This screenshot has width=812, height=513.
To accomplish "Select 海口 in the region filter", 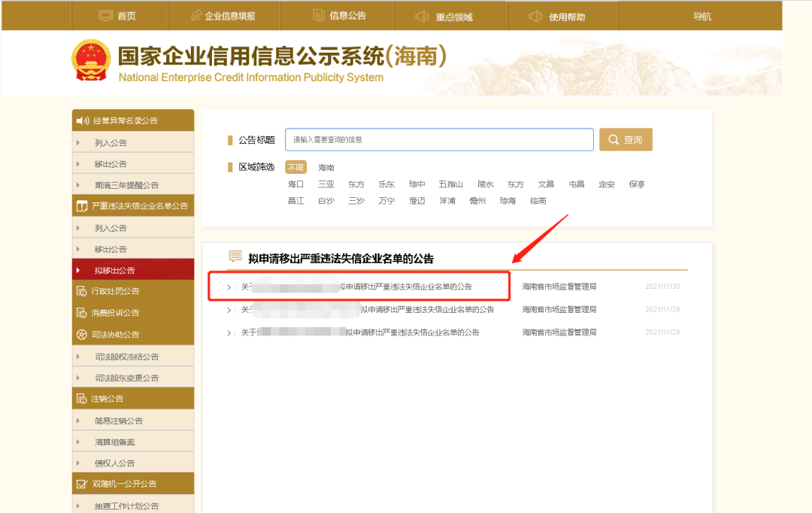I will coord(296,184).
